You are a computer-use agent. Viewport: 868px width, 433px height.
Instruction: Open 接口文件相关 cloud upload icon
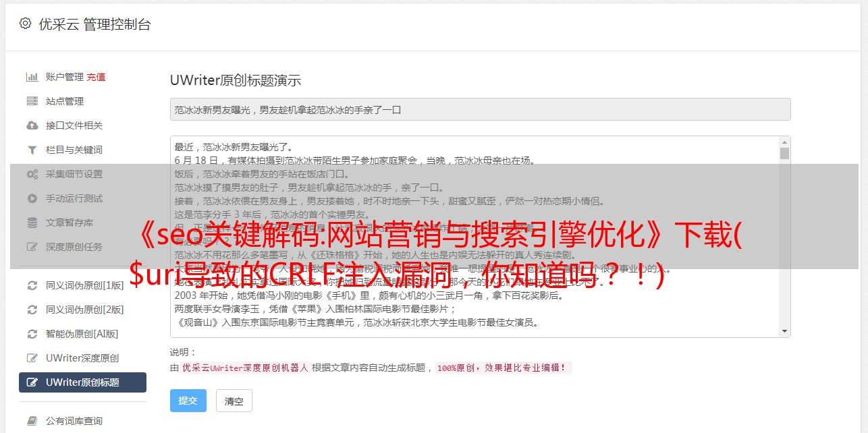[x=32, y=125]
